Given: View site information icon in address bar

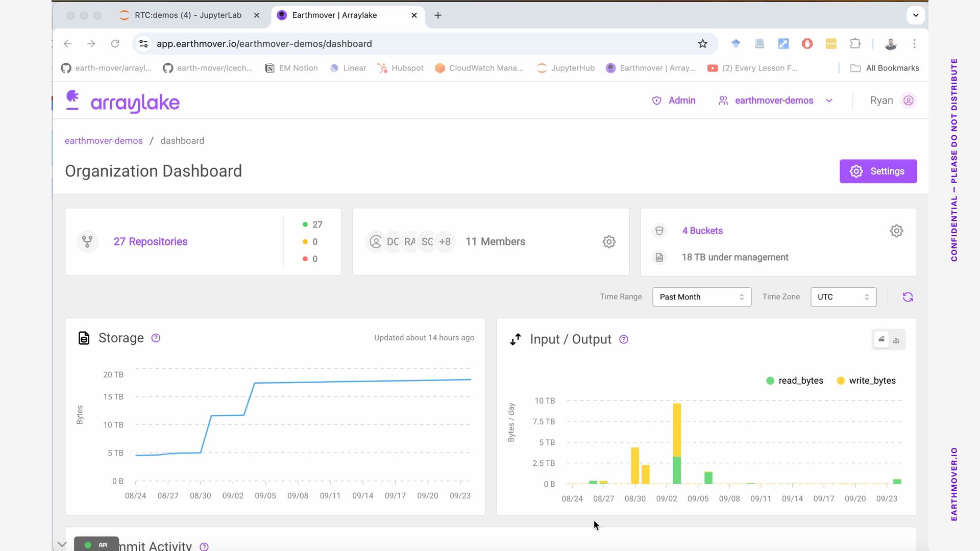Looking at the screenshot, I should point(144,44).
